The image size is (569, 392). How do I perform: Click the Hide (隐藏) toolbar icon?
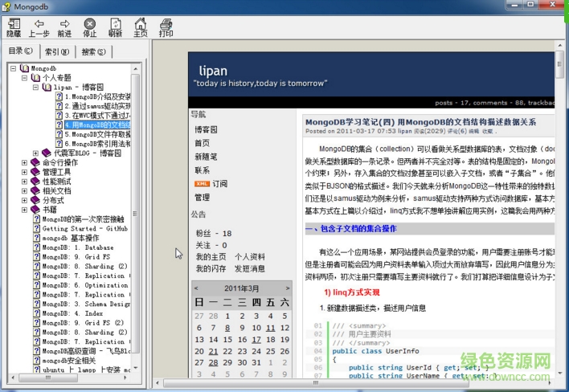pos(14,27)
